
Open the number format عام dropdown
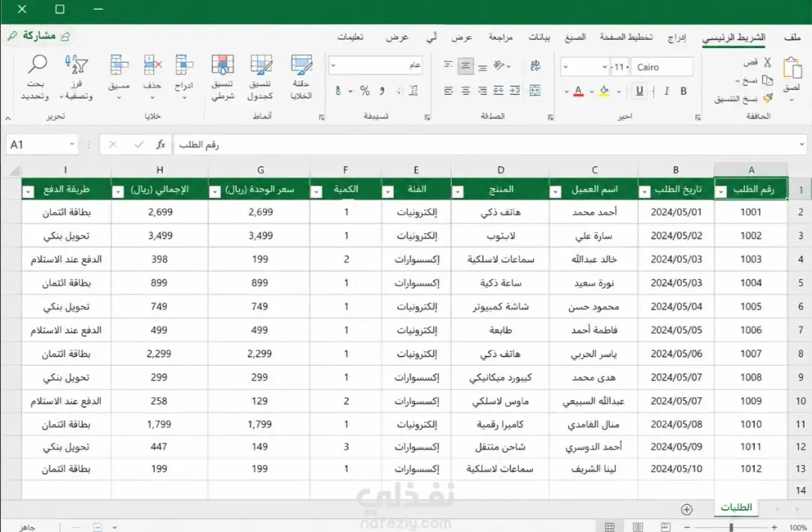pos(334,65)
